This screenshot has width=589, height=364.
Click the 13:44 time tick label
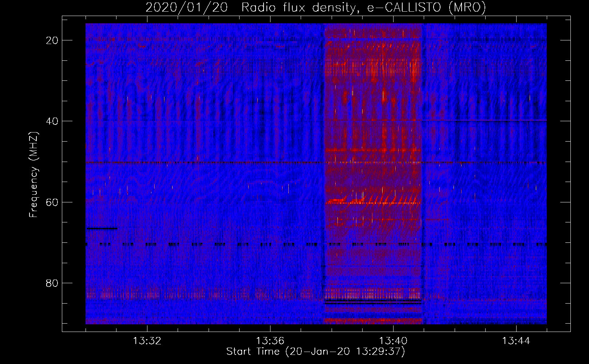(516, 341)
